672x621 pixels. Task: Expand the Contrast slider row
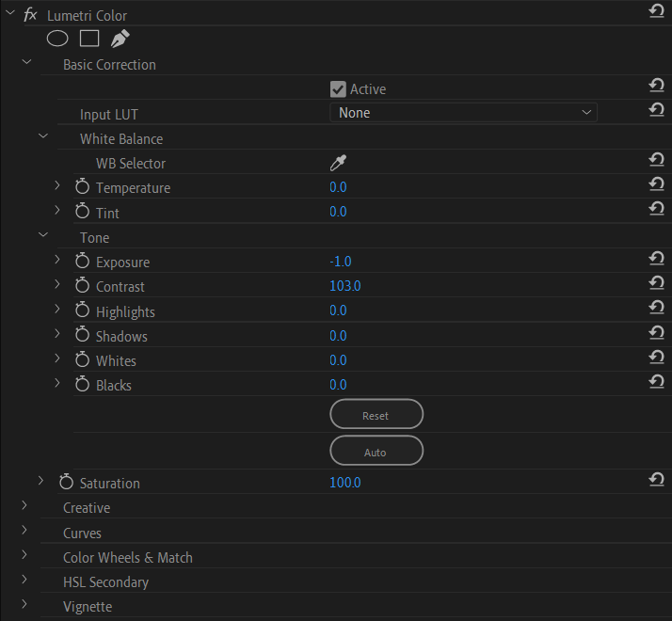coord(57,284)
